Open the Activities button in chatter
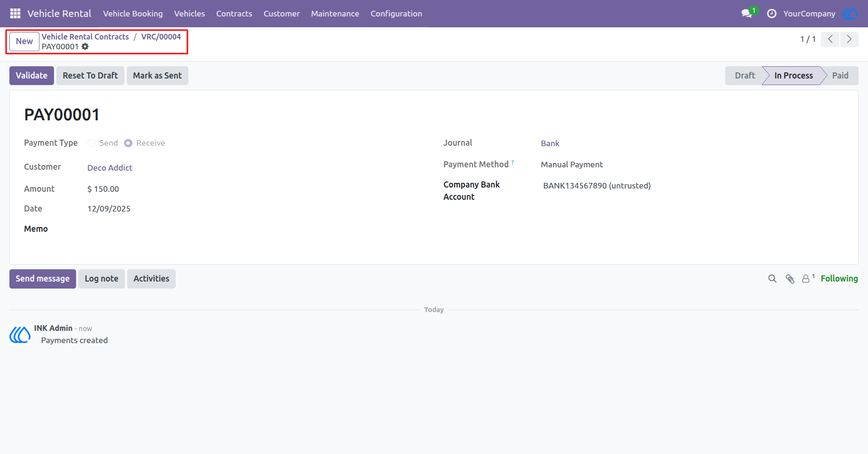 (151, 279)
